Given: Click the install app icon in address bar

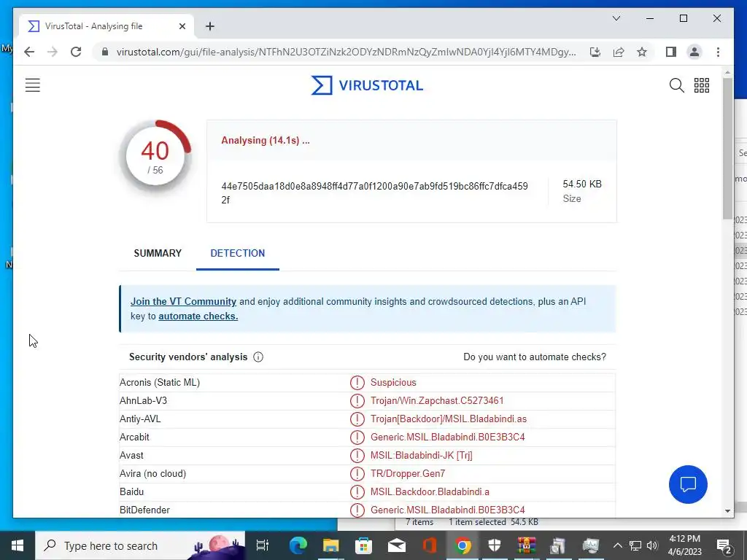Looking at the screenshot, I should tap(595, 52).
